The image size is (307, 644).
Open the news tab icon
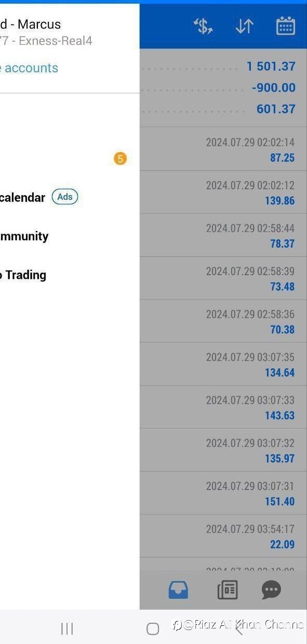(x=227, y=590)
